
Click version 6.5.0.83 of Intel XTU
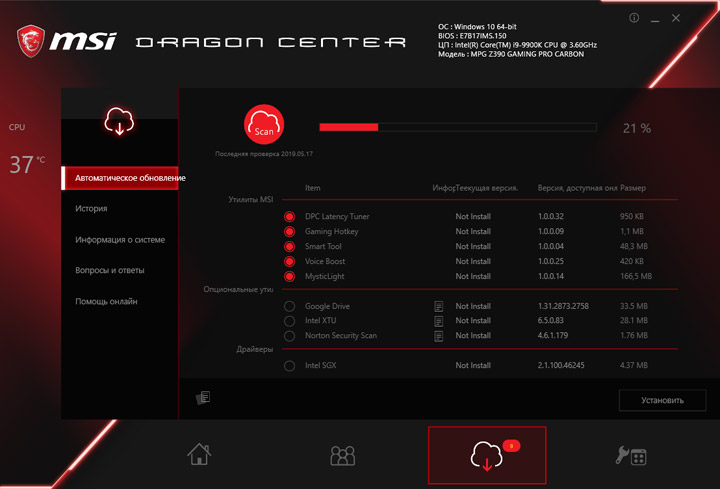[551, 320]
